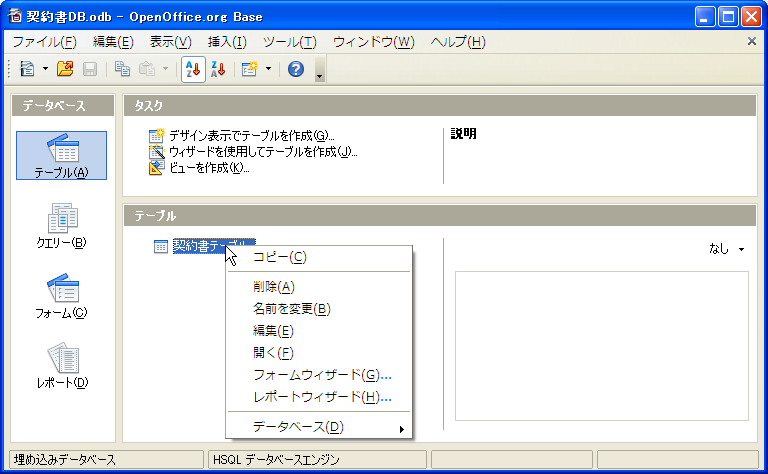Expand the toolbar options arrow

click(319, 70)
